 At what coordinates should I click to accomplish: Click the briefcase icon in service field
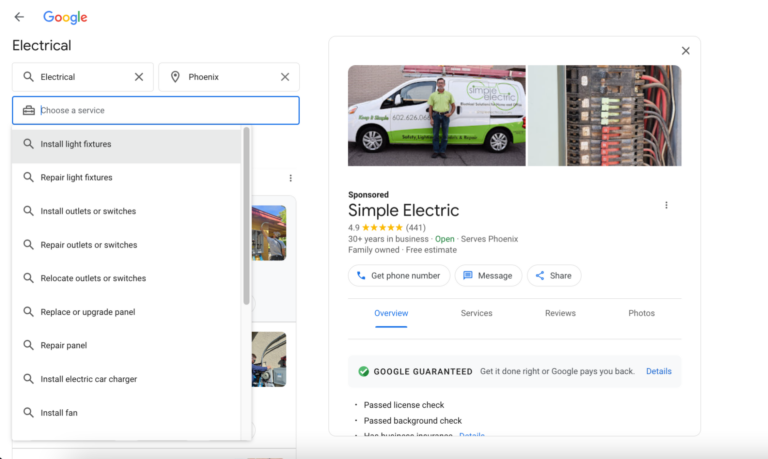[x=29, y=110]
